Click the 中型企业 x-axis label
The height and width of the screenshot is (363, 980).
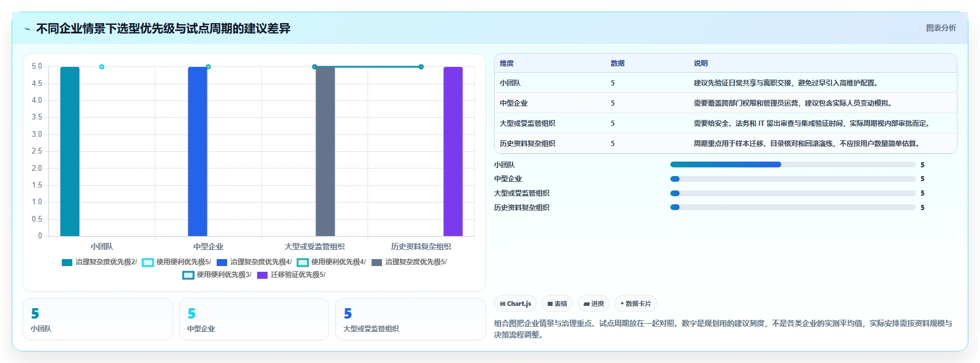tap(208, 246)
